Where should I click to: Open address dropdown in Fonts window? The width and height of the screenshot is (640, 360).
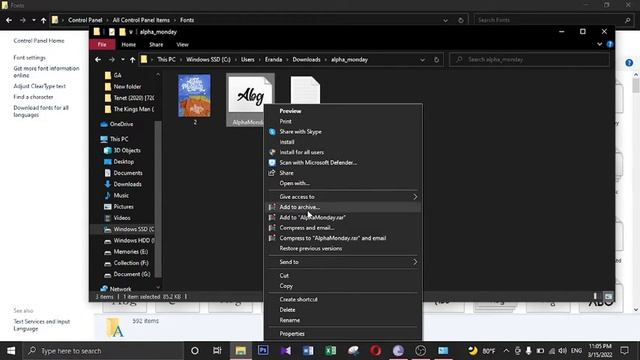click(445, 20)
